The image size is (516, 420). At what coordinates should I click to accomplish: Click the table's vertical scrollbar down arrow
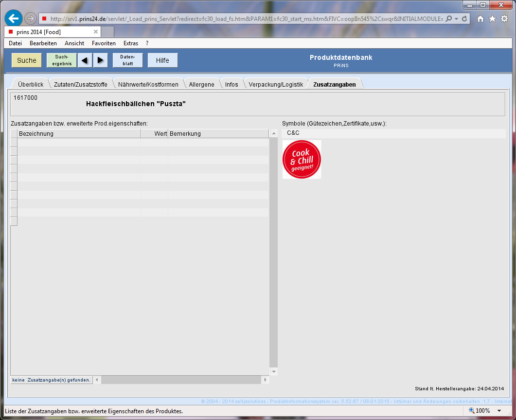273,372
